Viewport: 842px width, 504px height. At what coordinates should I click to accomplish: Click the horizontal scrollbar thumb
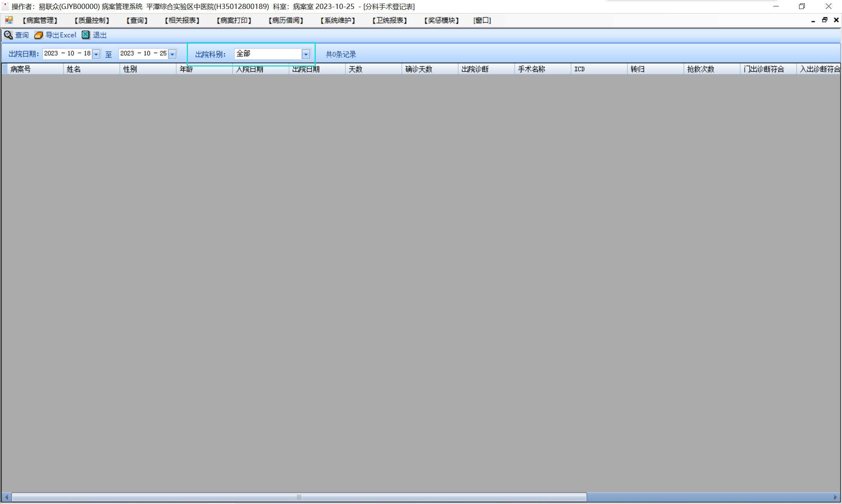pos(299,497)
